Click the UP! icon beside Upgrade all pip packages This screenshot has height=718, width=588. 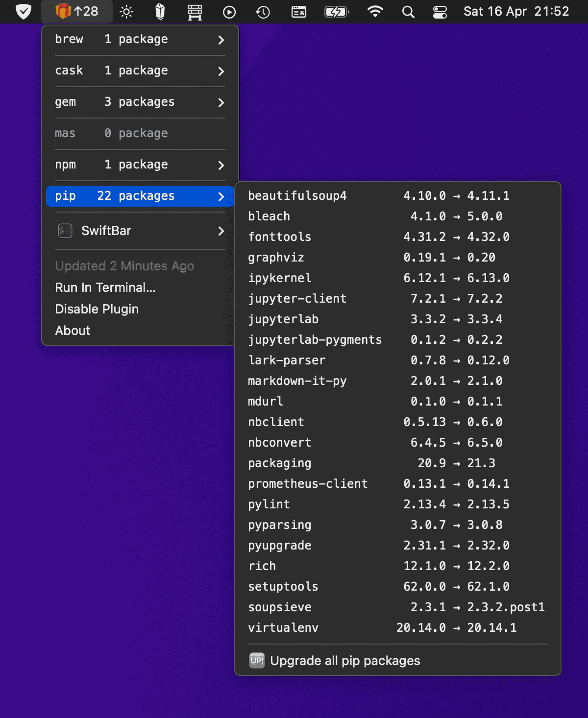[x=256, y=660]
